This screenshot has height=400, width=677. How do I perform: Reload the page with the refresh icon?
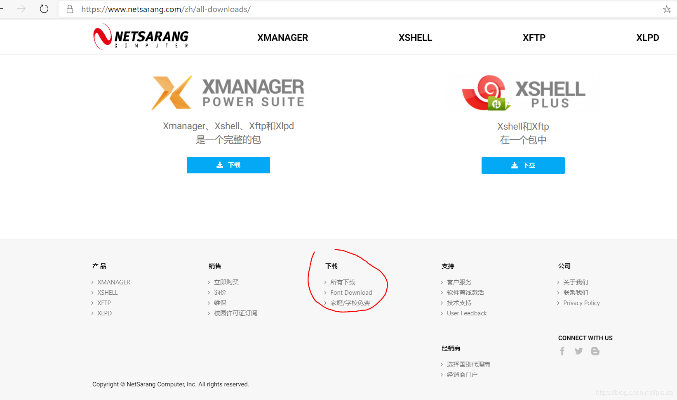(x=44, y=8)
